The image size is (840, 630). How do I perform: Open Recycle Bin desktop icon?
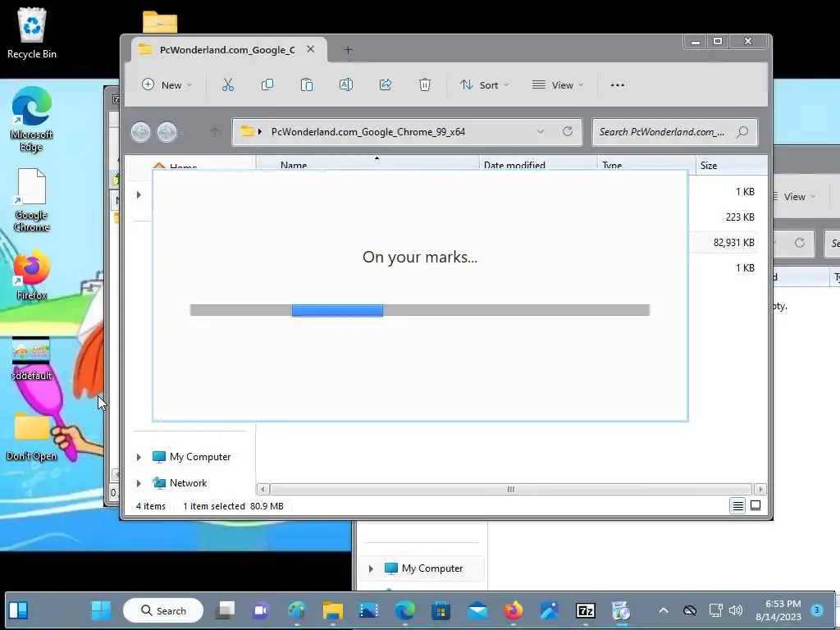point(32,34)
